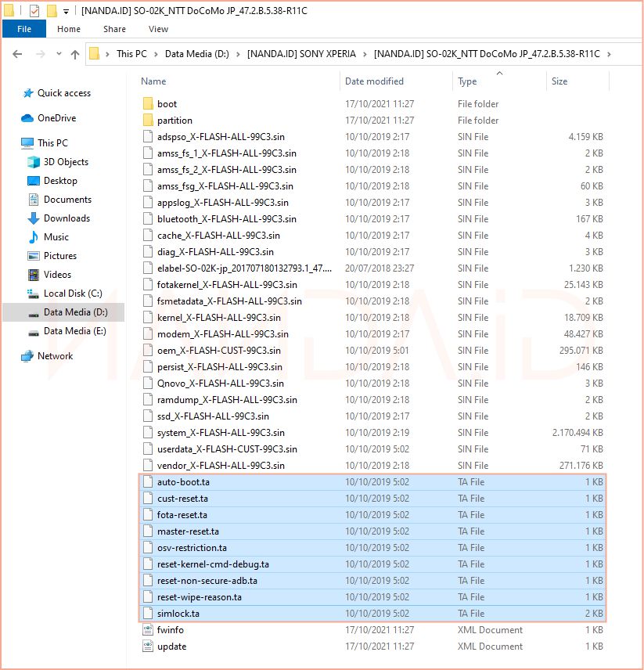Open the File menu
Viewport: 644px width, 670px height.
(x=23, y=29)
